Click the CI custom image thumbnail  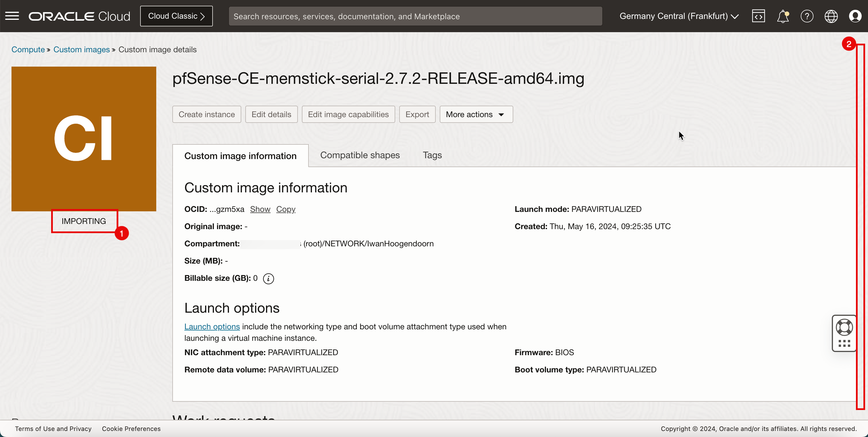coord(84,139)
